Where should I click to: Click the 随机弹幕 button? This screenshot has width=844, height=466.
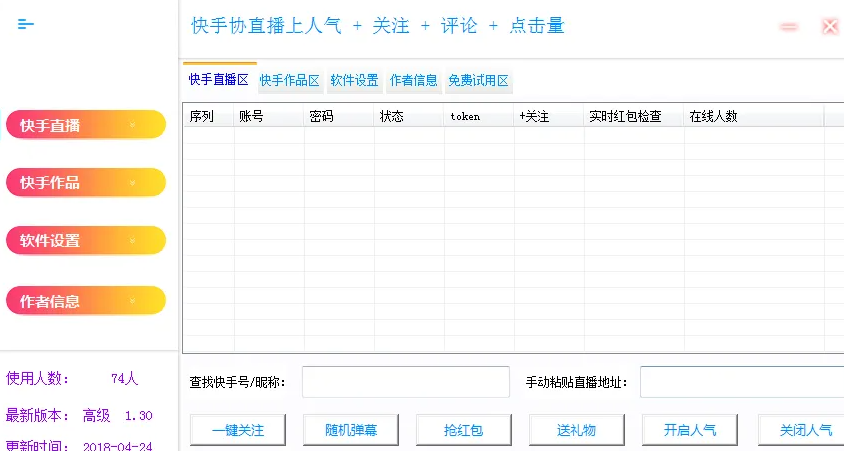[x=351, y=430]
